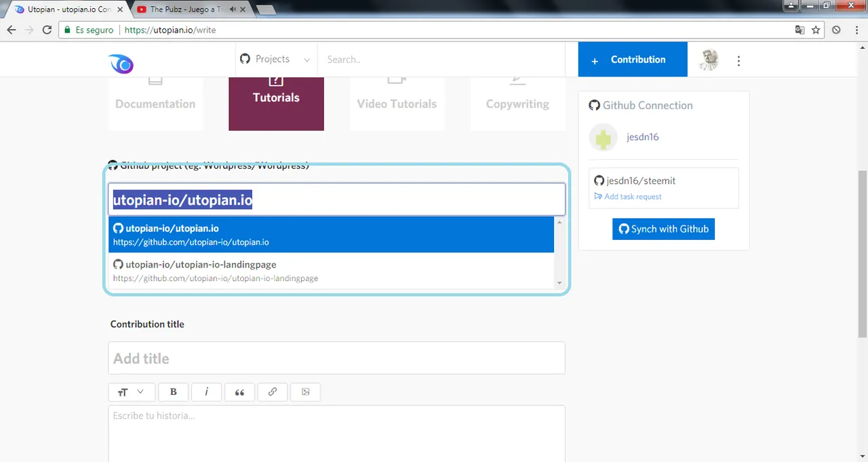Viewport: 868px width, 462px height.
Task: Bookmark this page with the star
Action: (x=816, y=30)
